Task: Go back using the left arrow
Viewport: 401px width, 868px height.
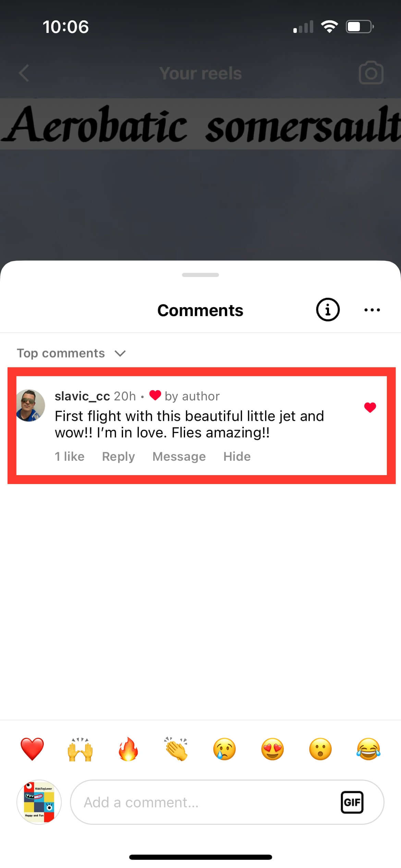Action: click(24, 73)
